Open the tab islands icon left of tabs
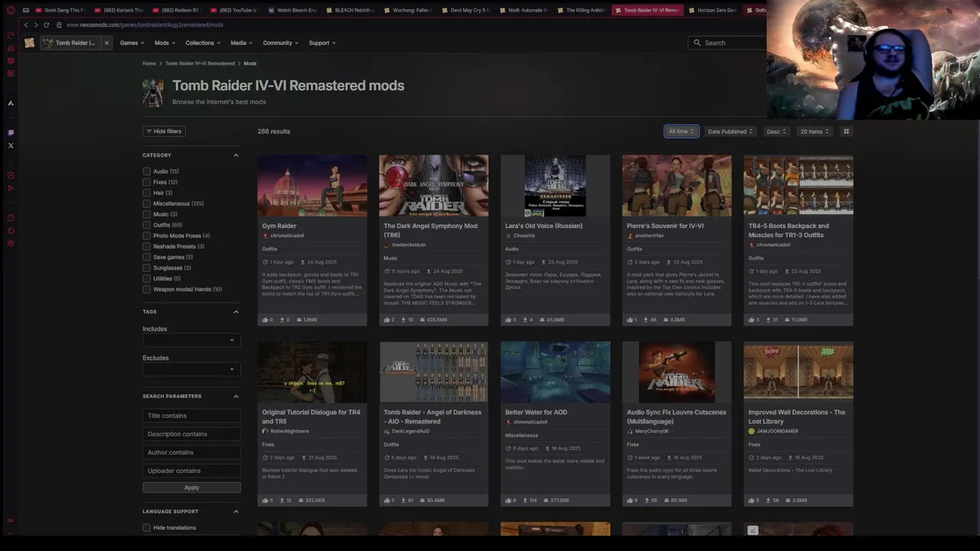Screen dimensions: 980x551 point(26,10)
